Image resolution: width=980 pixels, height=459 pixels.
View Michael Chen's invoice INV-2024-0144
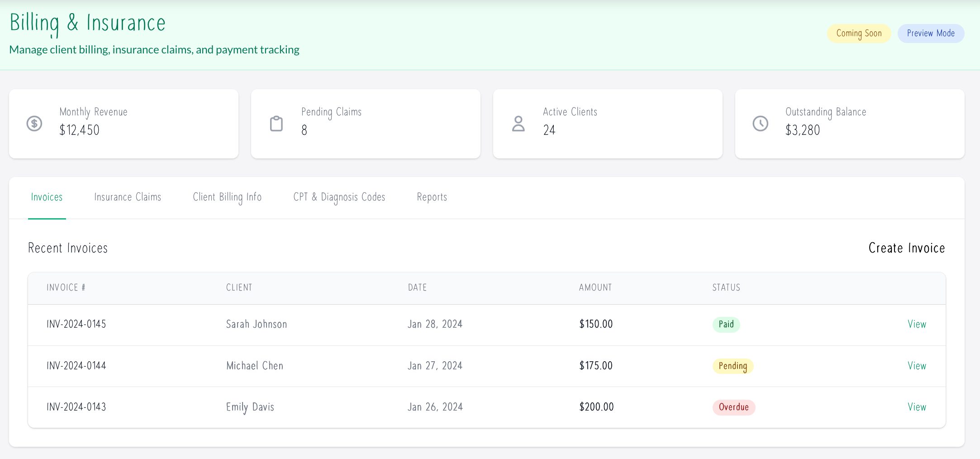[917, 366]
